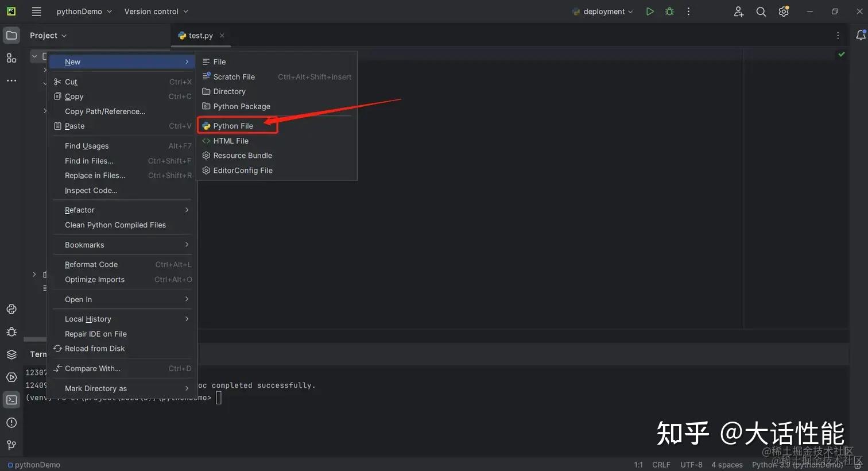This screenshot has height=471, width=868.
Task: Open the Version control dropdown
Action: (x=156, y=11)
